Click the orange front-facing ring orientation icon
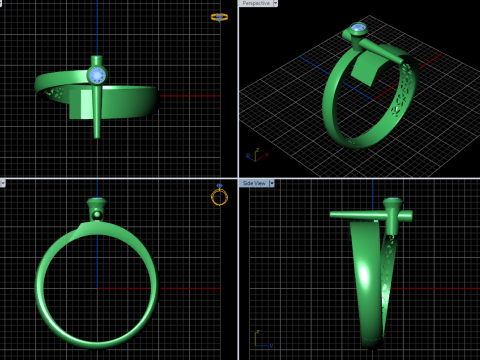The image size is (480, 360). [219, 195]
